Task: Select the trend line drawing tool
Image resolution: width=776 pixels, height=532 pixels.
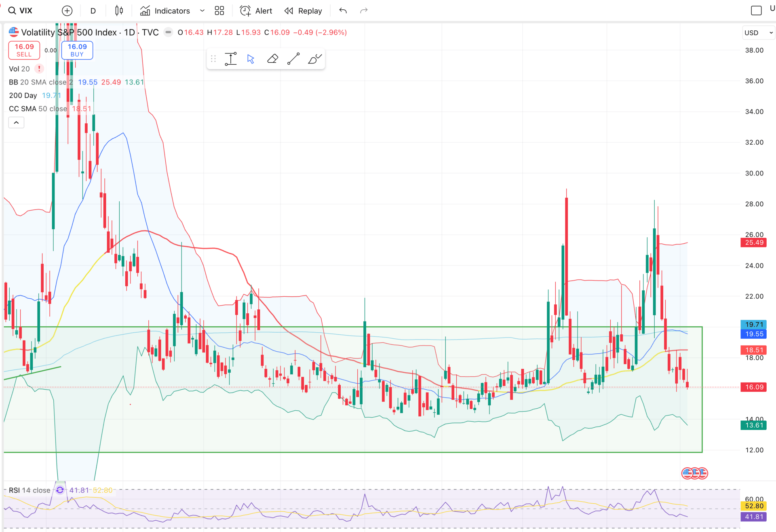Action: tap(293, 59)
